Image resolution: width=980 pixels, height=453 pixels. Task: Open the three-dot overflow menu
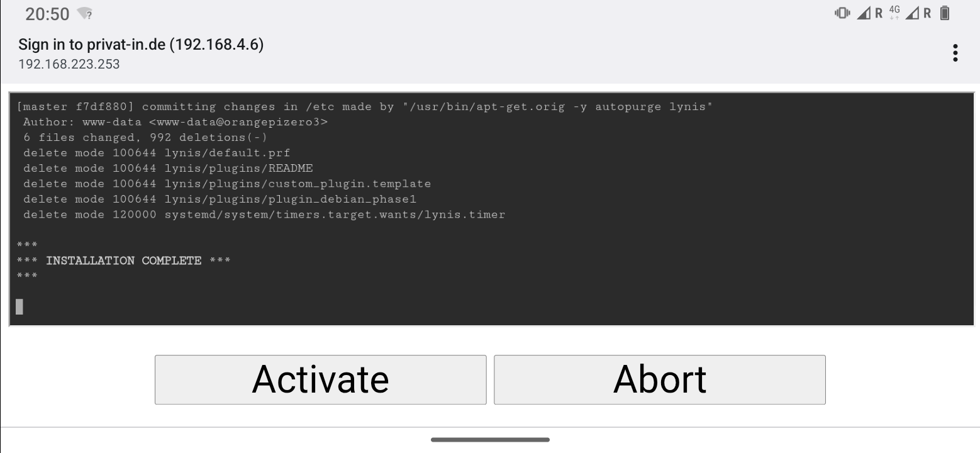click(955, 53)
